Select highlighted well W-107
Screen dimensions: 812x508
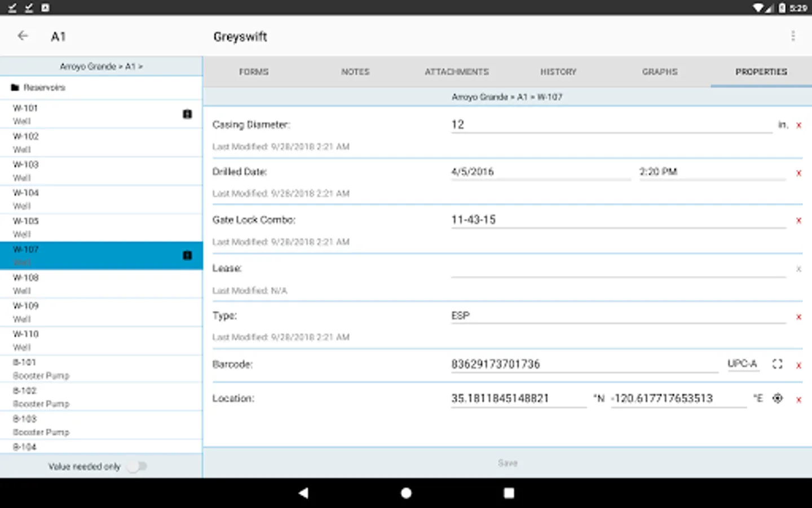tap(101, 256)
